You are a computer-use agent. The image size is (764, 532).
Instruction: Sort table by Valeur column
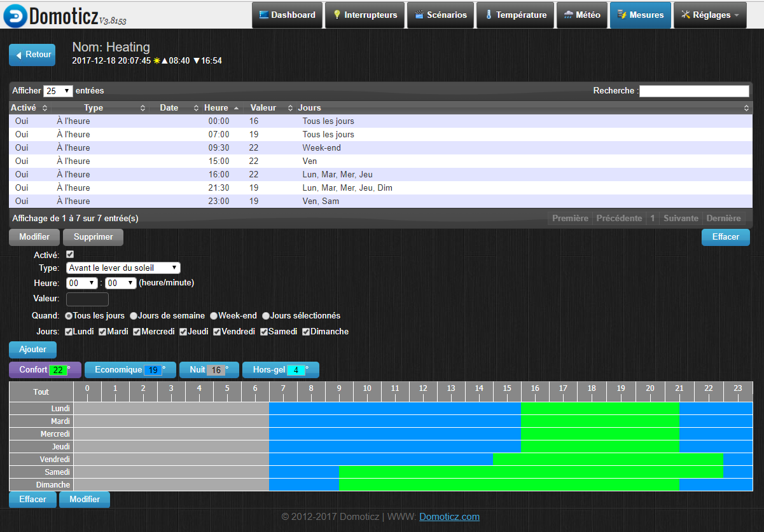tap(268, 108)
